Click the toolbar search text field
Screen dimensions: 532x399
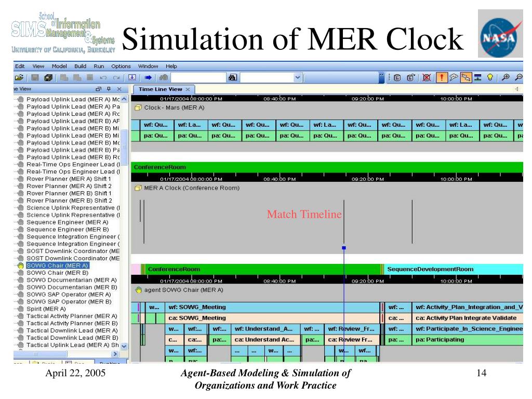coord(198,78)
